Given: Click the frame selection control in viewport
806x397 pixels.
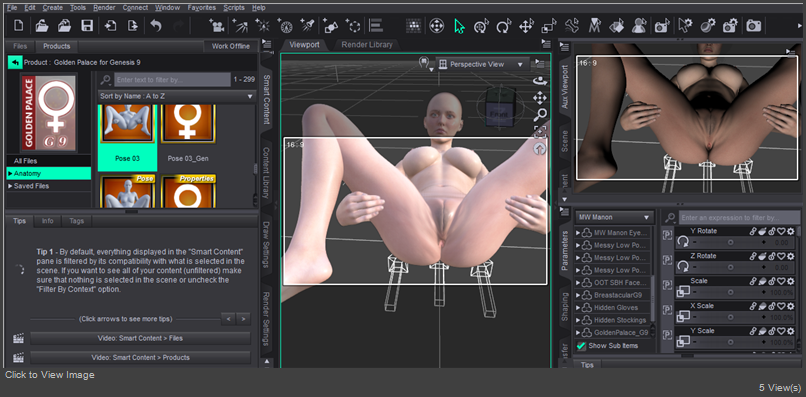Looking at the screenshot, I should tap(540, 132).
